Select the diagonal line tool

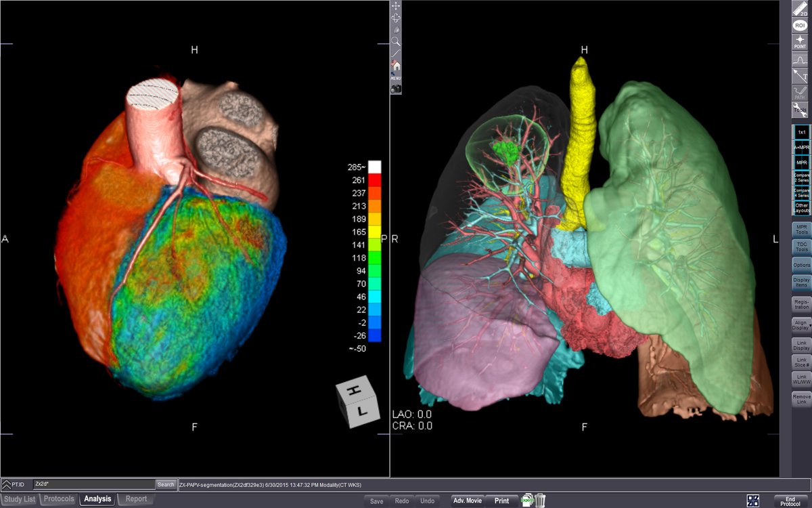point(396,53)
